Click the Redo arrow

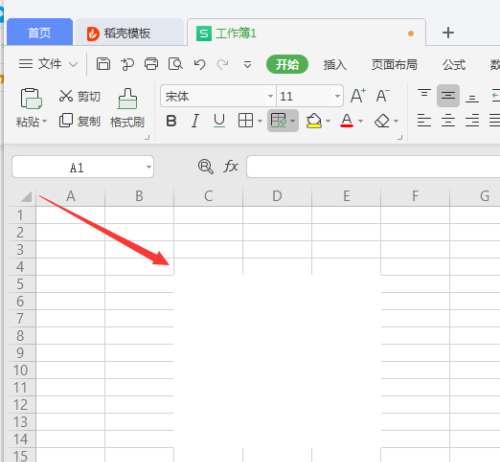coord(223,64)
